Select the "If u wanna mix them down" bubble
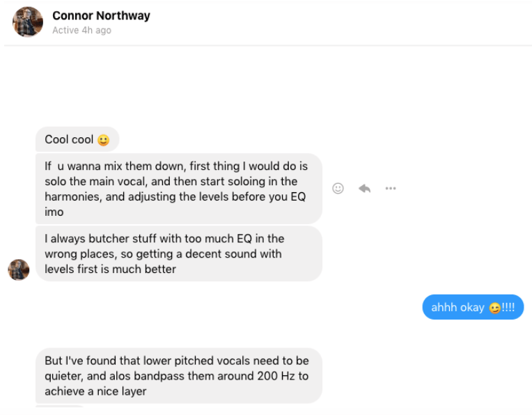532x415 pixels. [x=178, y=189]
